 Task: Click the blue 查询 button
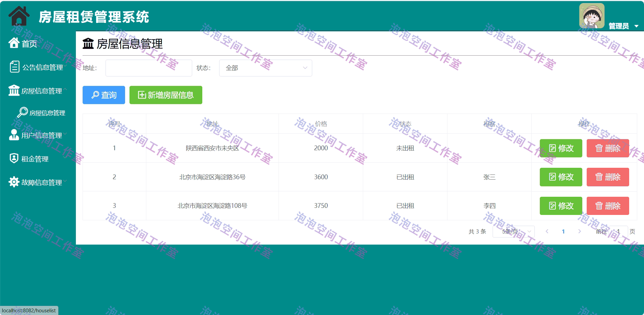(104, 95)
